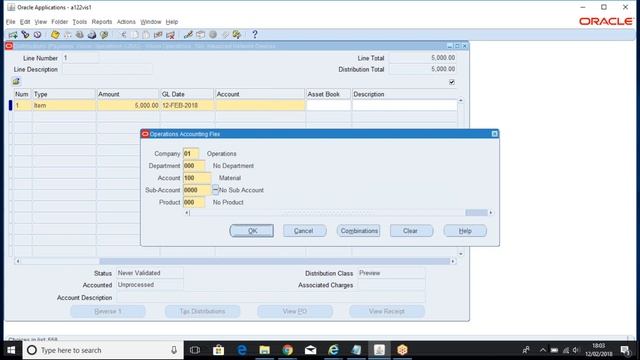Click the Next Step toolbar icon
The width and height of the screenshot is (640, 360).
67,35
